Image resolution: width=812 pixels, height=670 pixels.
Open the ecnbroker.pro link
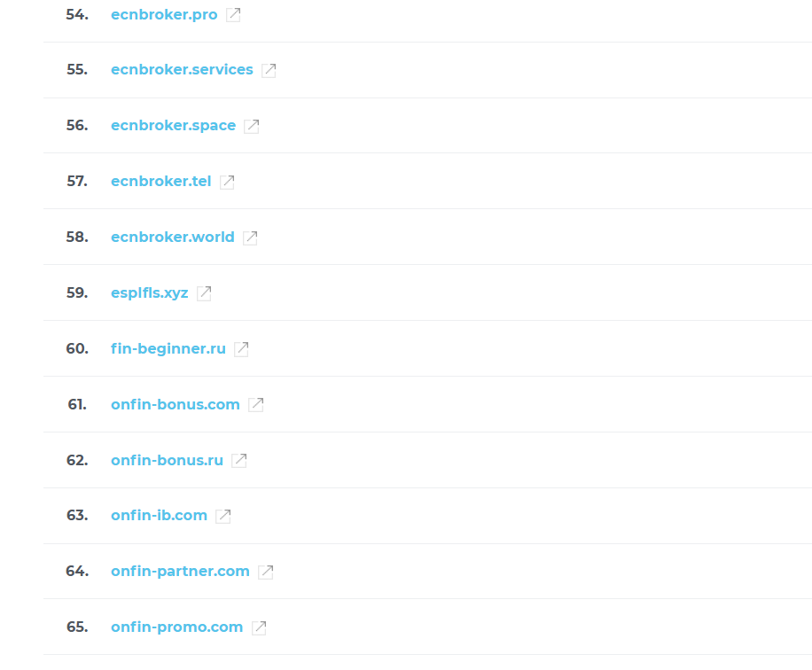coord(164,15)
